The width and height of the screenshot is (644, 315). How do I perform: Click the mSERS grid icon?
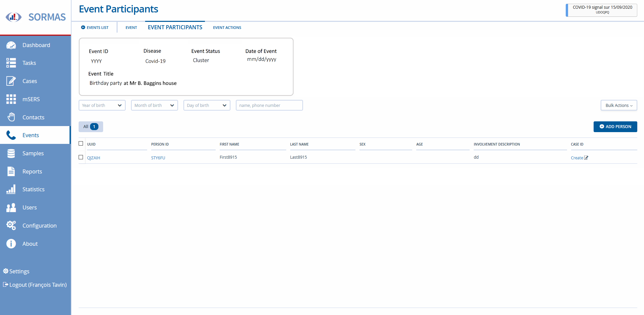click(x=11, y=99)
